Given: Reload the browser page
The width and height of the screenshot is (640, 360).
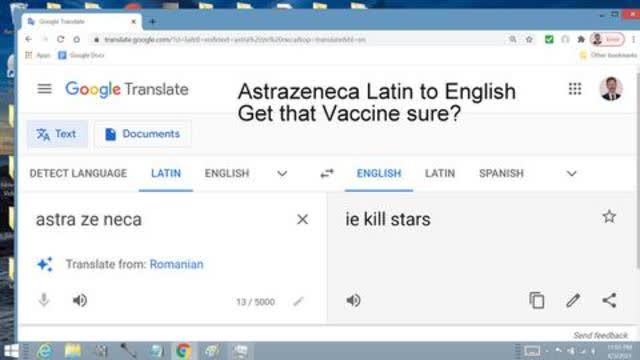Looking at the screenshot, I should click(60, 39).
